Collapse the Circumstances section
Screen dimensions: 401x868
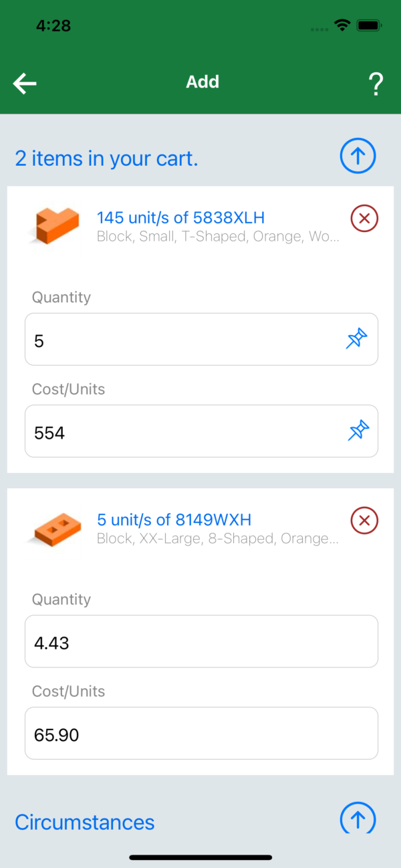click(358, 819)
